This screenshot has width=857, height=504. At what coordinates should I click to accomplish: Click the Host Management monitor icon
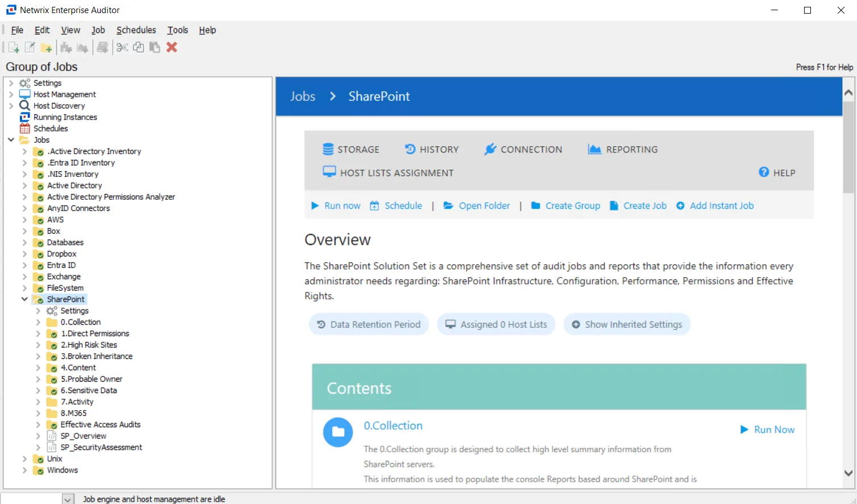coord(25,94)
